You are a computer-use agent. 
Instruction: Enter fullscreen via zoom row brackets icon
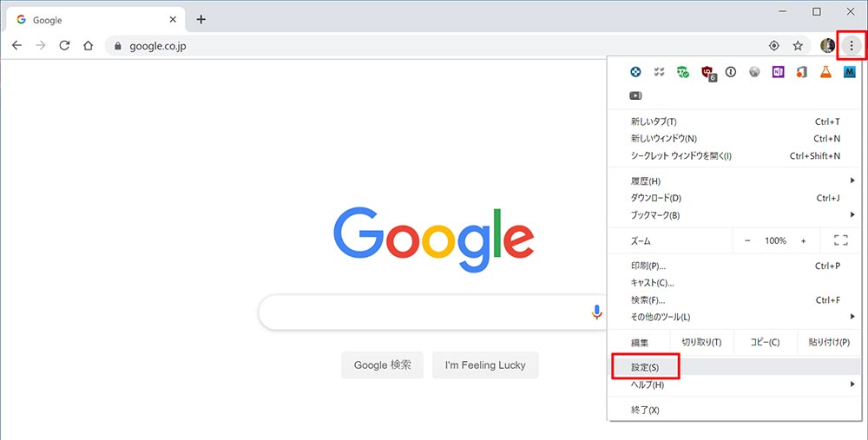pos(841,240)
